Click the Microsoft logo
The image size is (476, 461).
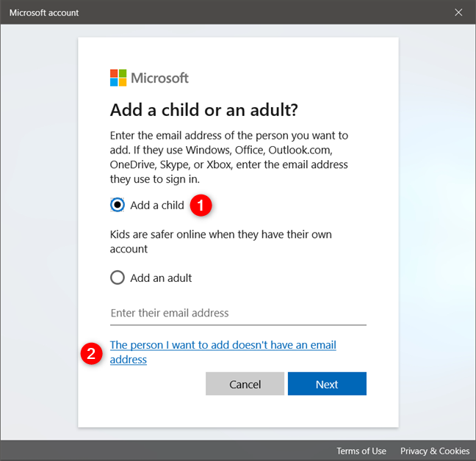point(149,78)
